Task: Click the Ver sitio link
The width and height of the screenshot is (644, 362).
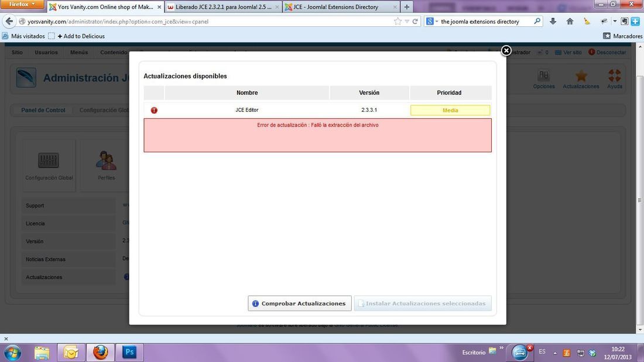Action: point(568,52)
